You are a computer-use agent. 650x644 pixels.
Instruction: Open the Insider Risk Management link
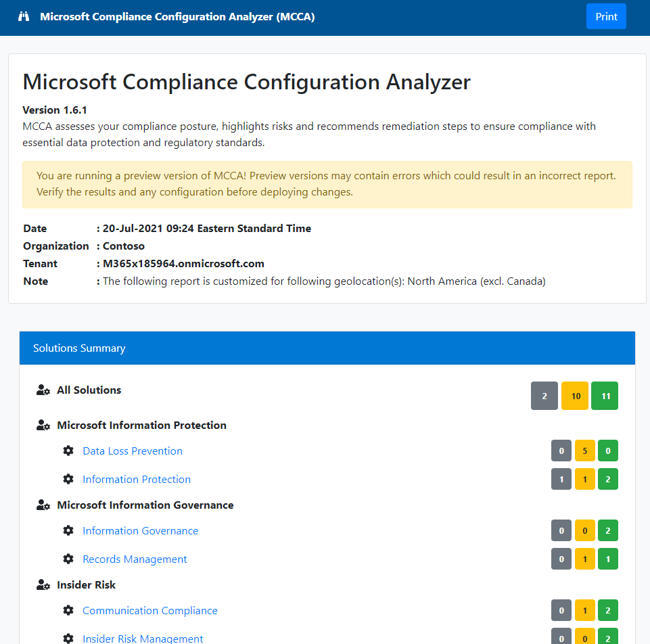(143, 639)
